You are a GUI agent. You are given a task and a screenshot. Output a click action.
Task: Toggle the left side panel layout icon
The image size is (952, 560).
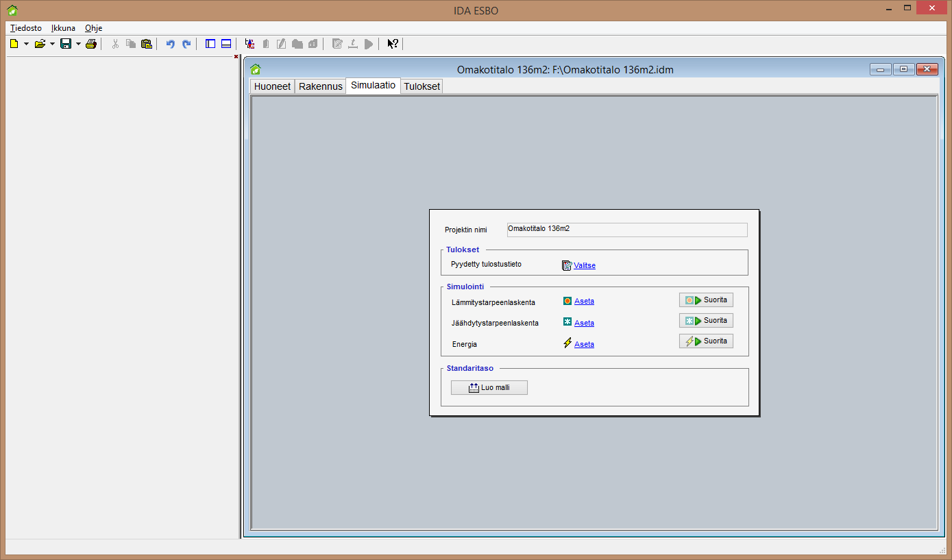210,44
